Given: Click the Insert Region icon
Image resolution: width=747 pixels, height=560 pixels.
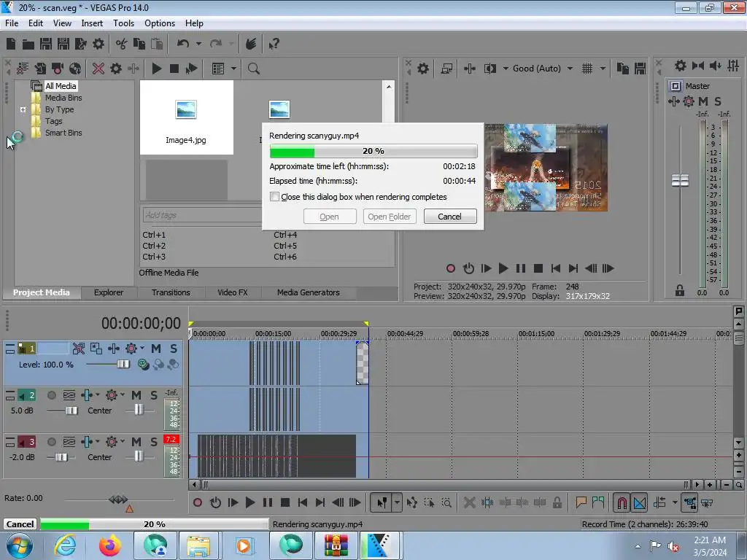Looking at the screenshot, I should [598, 502].
